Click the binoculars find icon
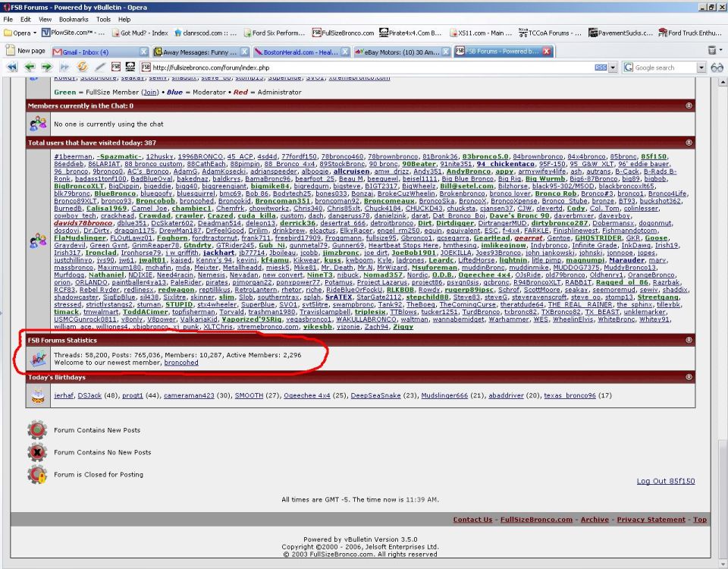The height and width of the screenshot is (569, 728). [x=717, y=68]
